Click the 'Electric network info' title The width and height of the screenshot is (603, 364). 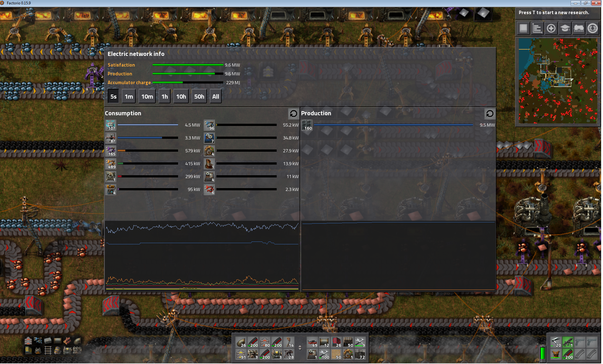pyautogui.click(x=136, y=54)
